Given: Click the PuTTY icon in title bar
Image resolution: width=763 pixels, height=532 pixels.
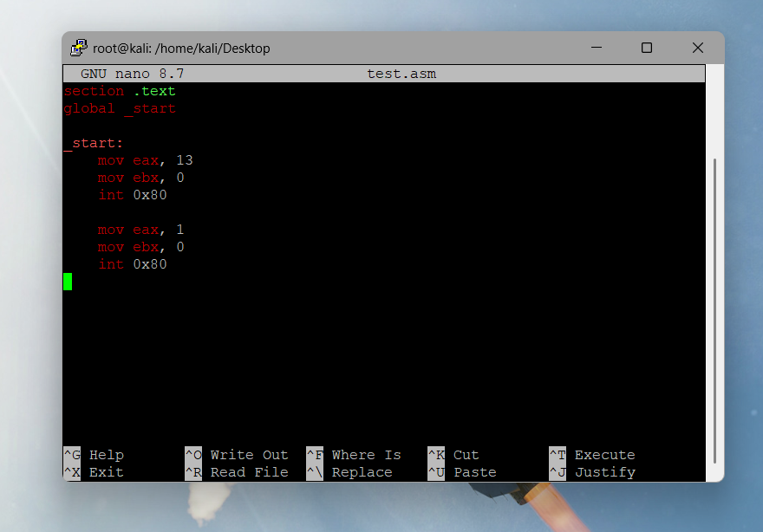Looking at the screenshot, I should pos(79,48).
